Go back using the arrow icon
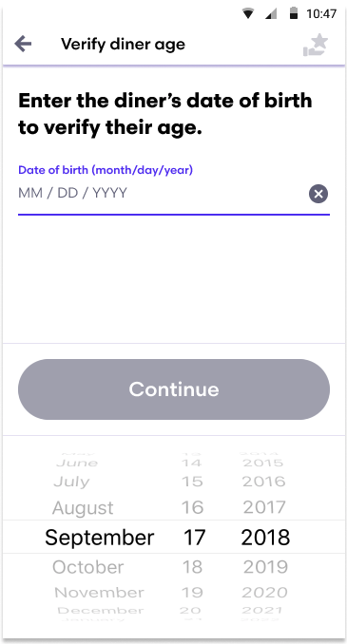Image resolution: width=347 pixels, height=644 pixels. click(23, 44)
